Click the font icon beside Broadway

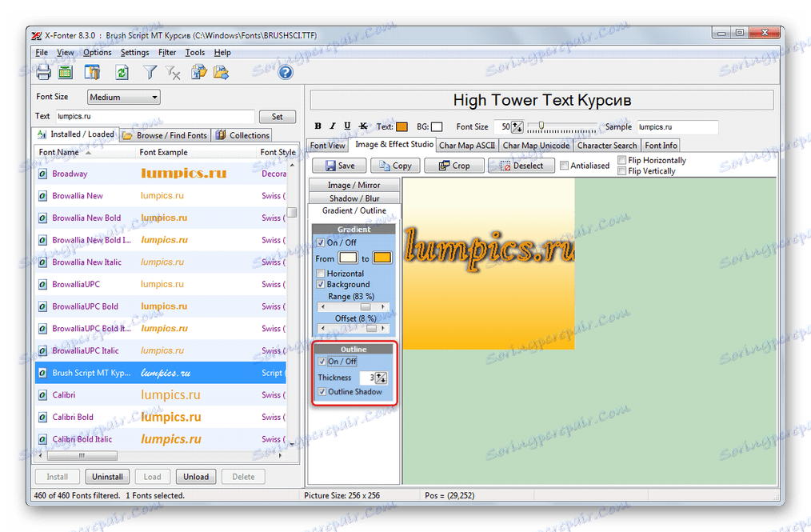[x=43, y=174]
